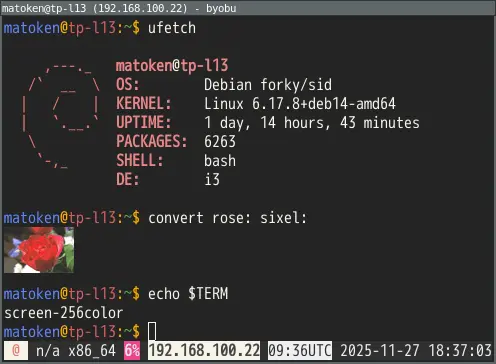Click the DE value 'i3'
This screenshot has height=364, width=496.
point(212,180)
